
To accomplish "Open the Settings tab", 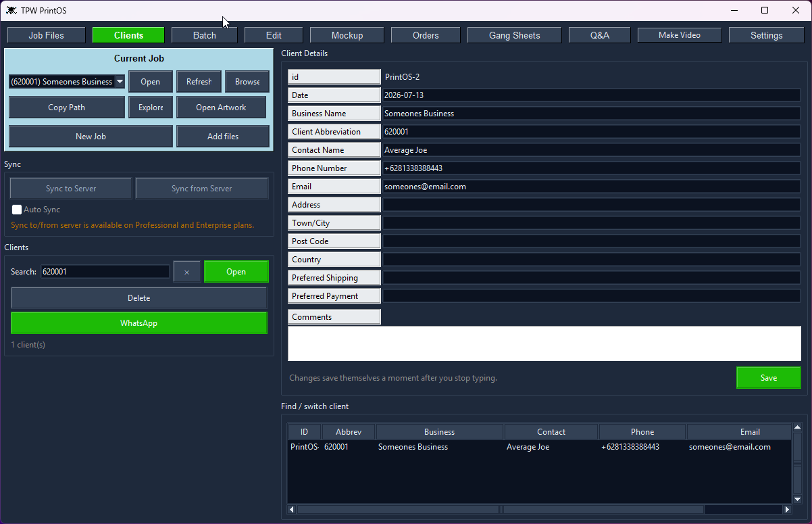I will tap(767, 35).
